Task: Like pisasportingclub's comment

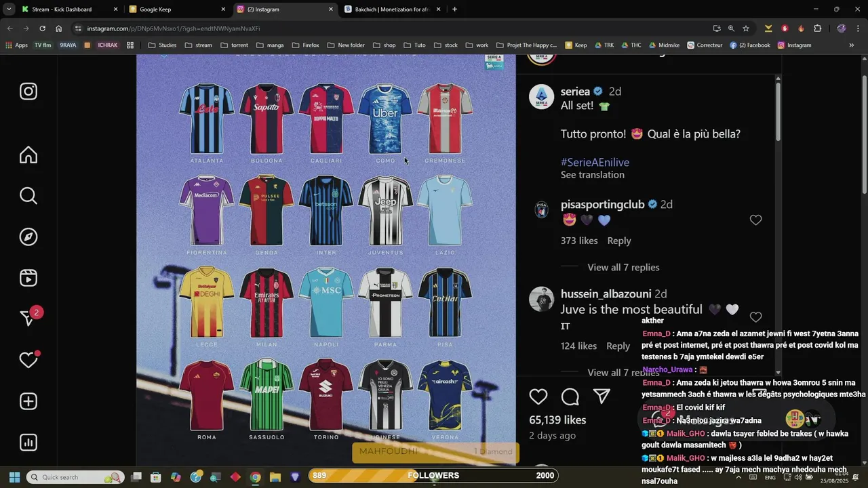Action: pos(755,220)
